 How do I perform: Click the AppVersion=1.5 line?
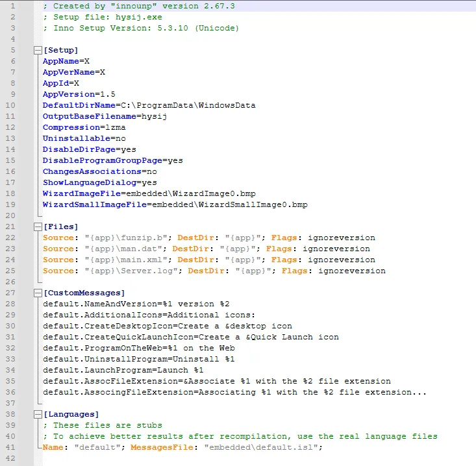pyautogui.click(x=79, y=94)
